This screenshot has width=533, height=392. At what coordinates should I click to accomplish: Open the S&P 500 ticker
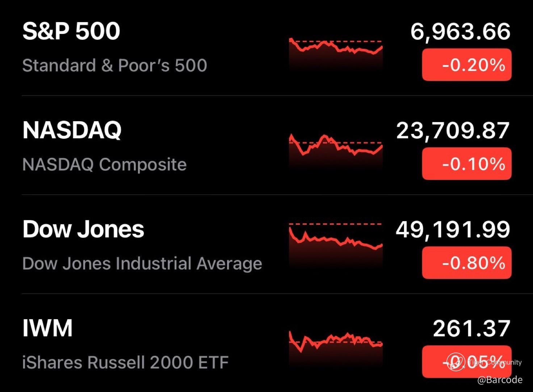71,31
